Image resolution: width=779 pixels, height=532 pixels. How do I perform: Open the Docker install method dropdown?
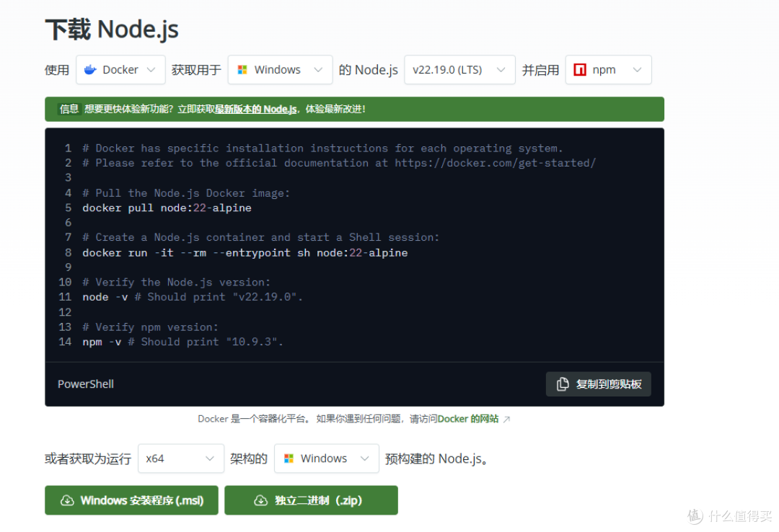(x=120, y=69)
